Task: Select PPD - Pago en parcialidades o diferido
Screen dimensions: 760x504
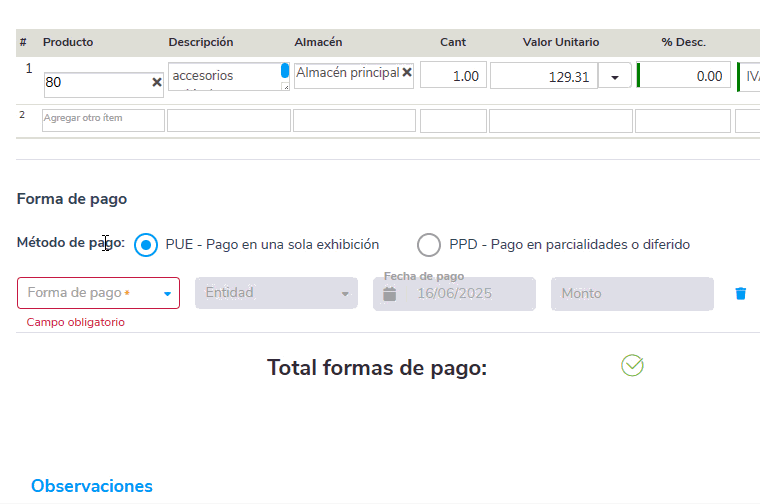Action: click(x=429, y=244)
